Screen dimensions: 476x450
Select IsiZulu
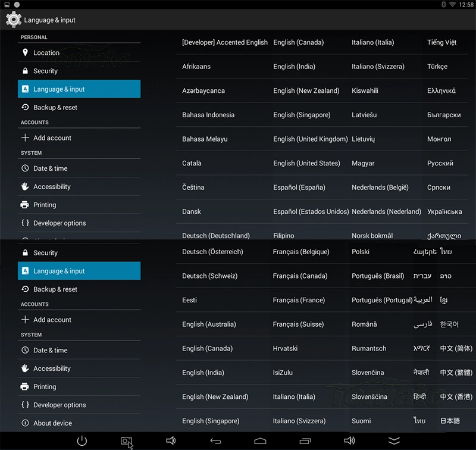click(x=283, y=373)
